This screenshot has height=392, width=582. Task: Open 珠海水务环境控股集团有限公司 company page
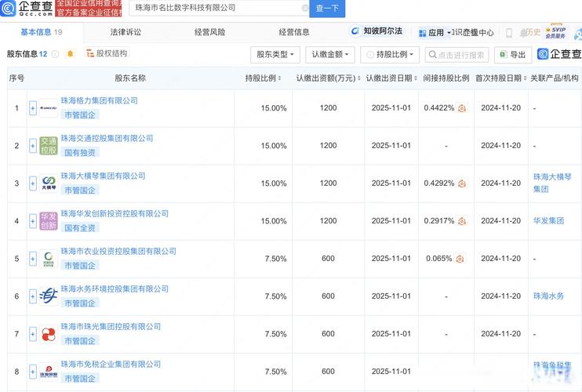coord(115,289)
